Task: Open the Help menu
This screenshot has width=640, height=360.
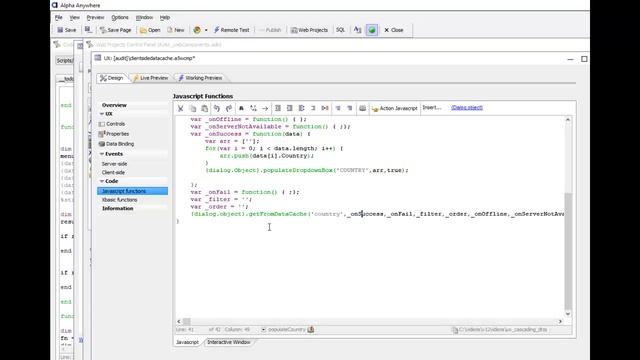Action: click(164, 18)
